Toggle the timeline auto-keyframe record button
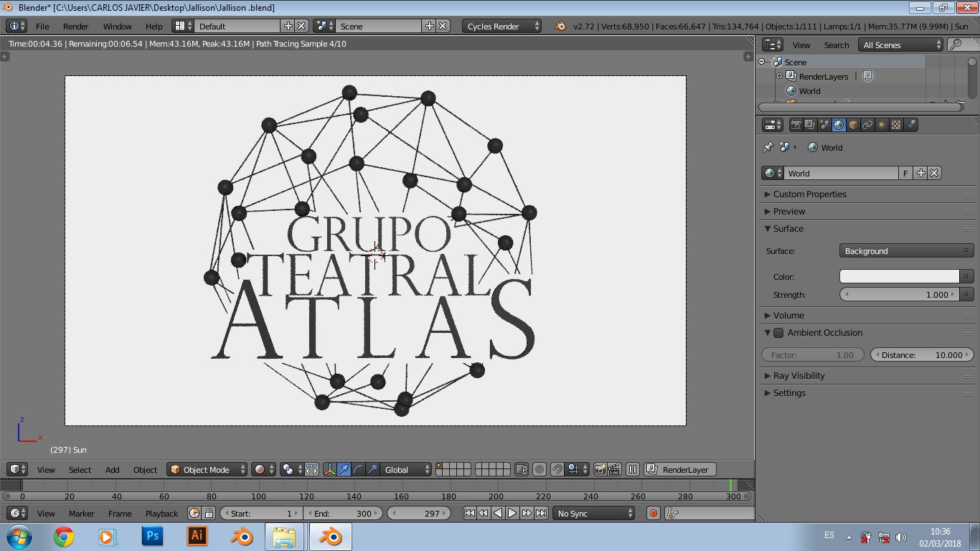The width and height of the screenshot is (980, 551). [x=653, y=513]
